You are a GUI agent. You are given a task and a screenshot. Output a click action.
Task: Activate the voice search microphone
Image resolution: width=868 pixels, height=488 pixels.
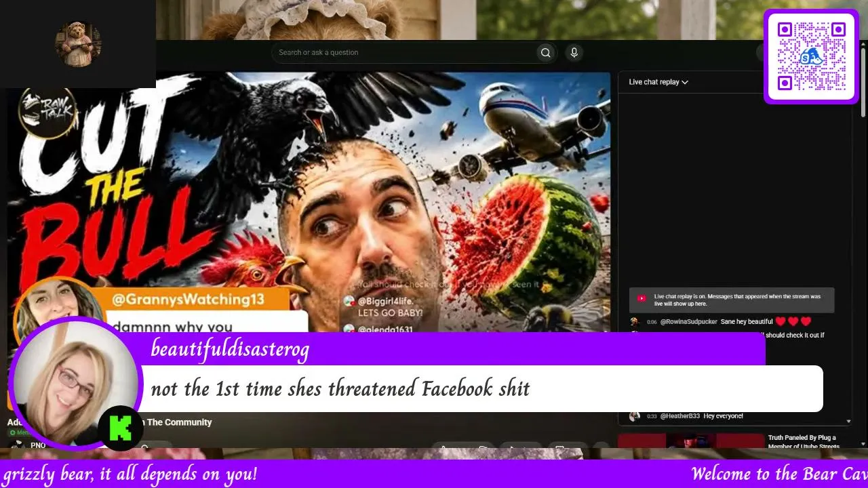(x=574, y=53)
